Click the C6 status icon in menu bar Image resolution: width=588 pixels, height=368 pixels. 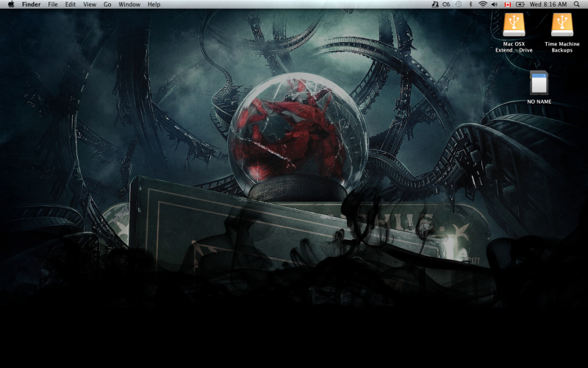point(446,4)
